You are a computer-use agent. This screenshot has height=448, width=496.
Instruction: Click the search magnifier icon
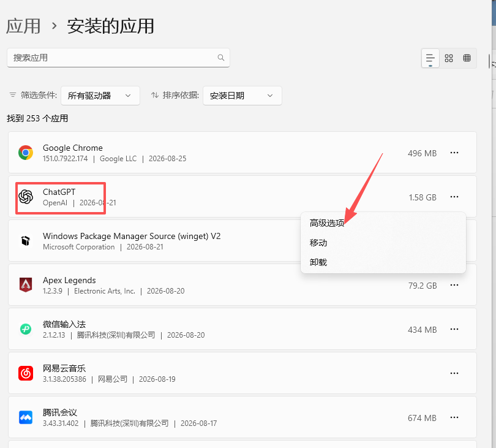coord(221,58)
